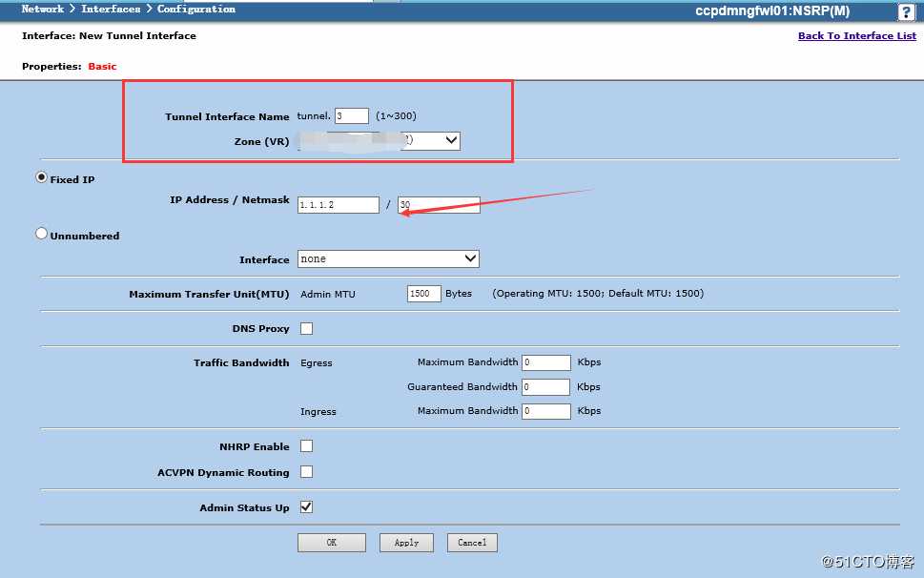Click the IP Address / Netmask label
This screenshot has width=924, height=578.
click(x=230, y=199)
